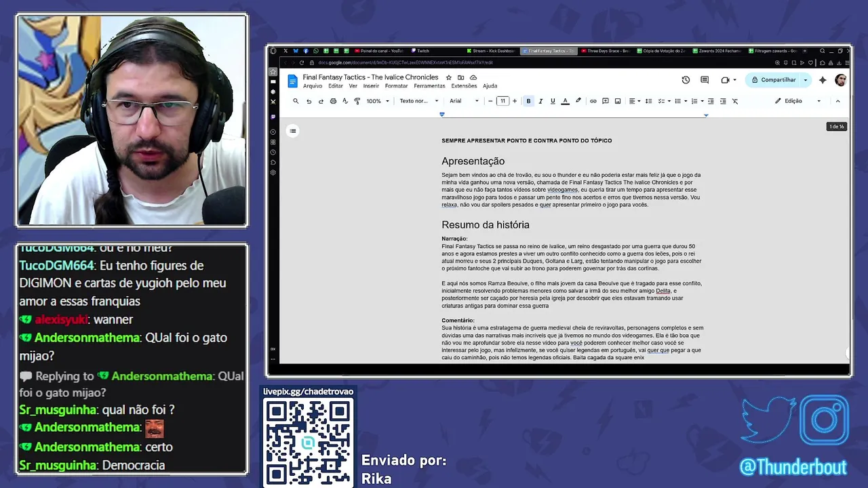Open the Edição editing mode dropdown
The width and height of the screenshot is (868, 488).
coord(798,101)
